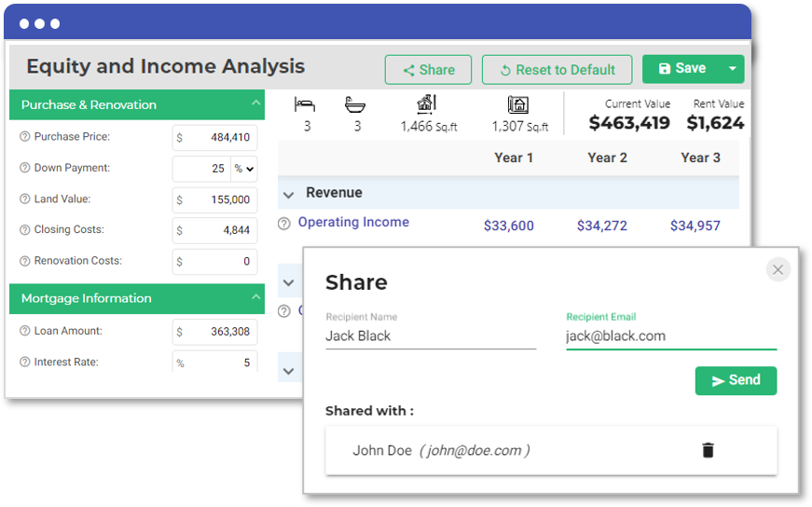The image size is (812, 507).
Task: Click Year 1 operating income $33,600
Action: click(508, 226)
